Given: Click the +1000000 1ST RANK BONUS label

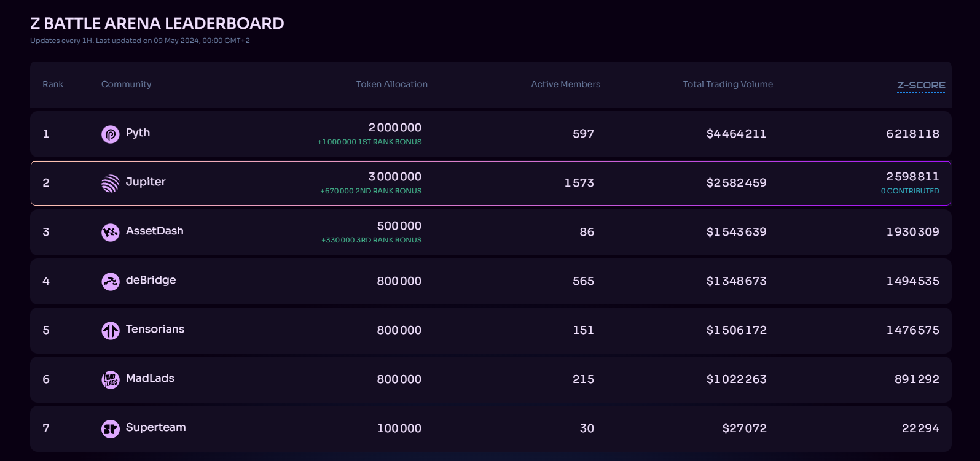Looking at the screenshot, I should (369, 142).
